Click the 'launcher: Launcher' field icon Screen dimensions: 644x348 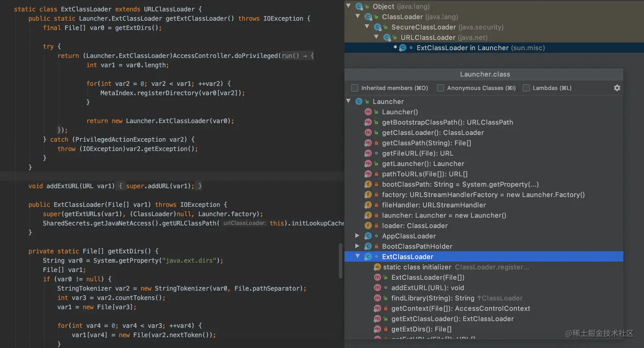tap(368, 215)
